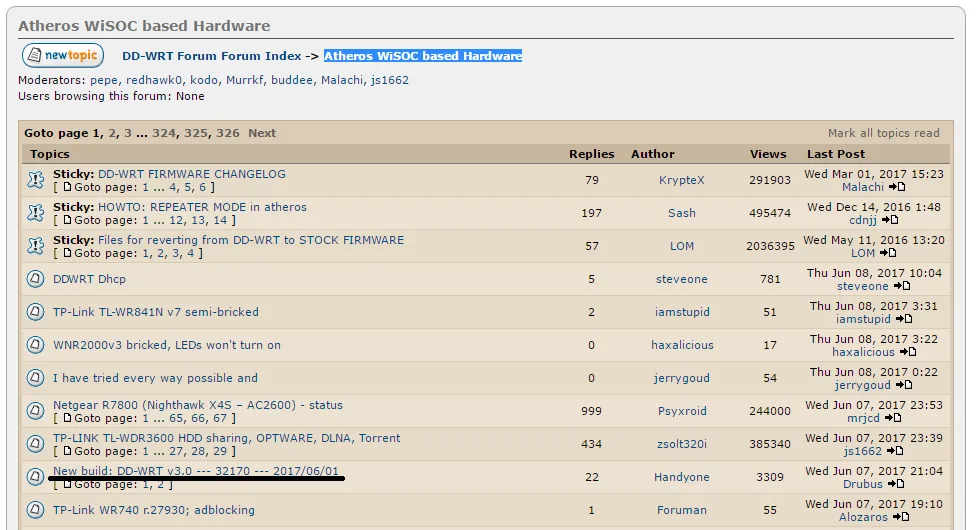Open author Foruman's profile
The image size is (978, 530).
(682, 510)
